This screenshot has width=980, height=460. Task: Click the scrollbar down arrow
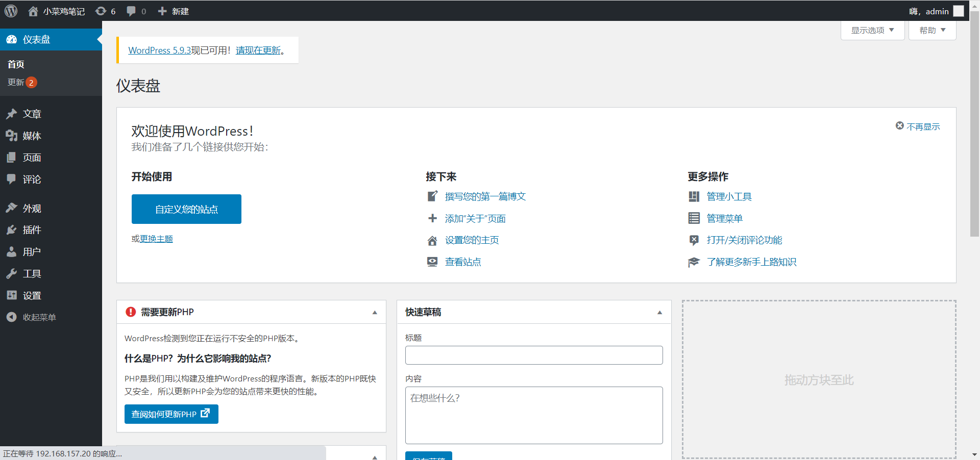click(x=974, y=454)
